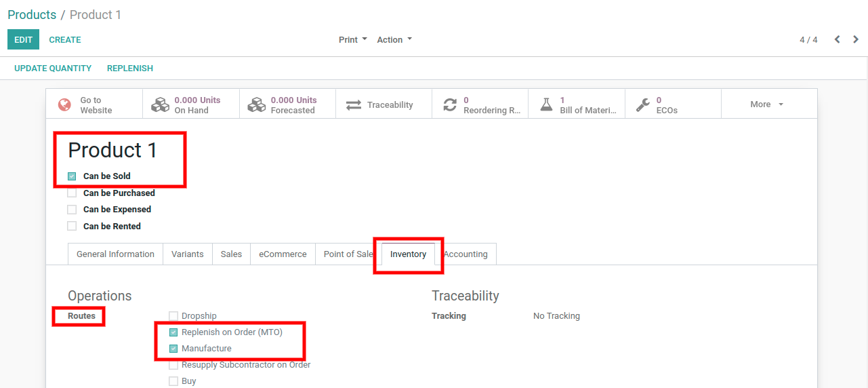
Task: Click the CREATE button
Action: click(65, 40)
